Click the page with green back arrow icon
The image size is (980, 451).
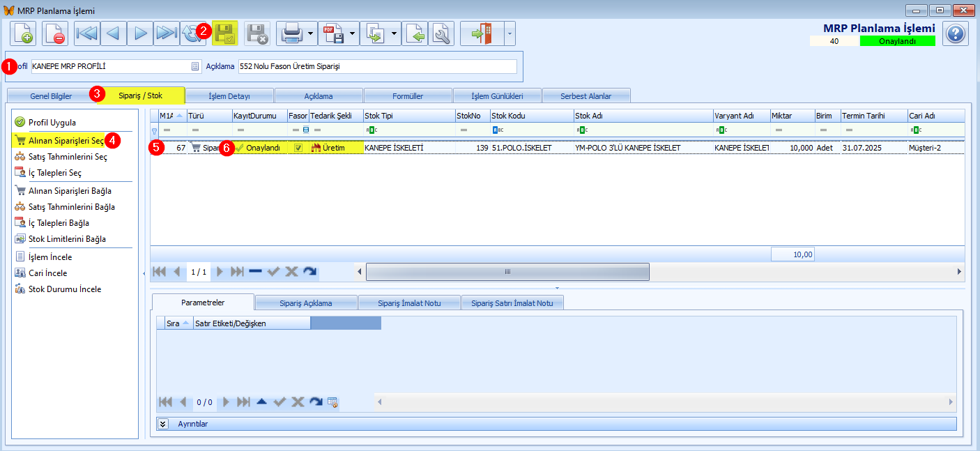(x=415, y=33)
